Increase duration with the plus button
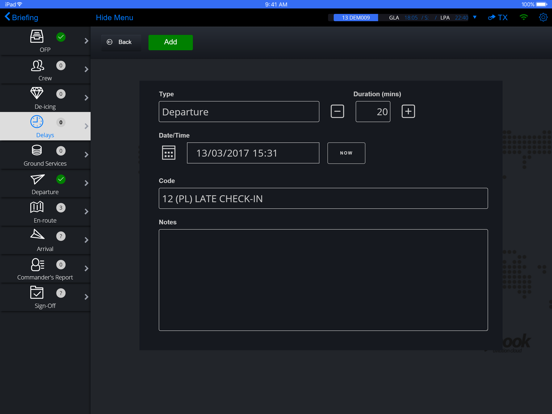The width and height of the screenshot is (552, 414). tap(408, 112)
